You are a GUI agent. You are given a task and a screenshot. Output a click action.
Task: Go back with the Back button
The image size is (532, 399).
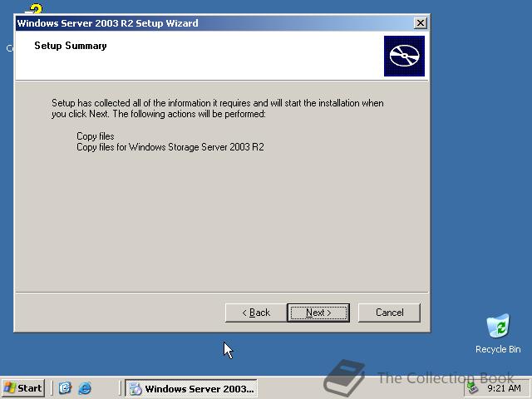pyautogui.click(x=256, y=313)
